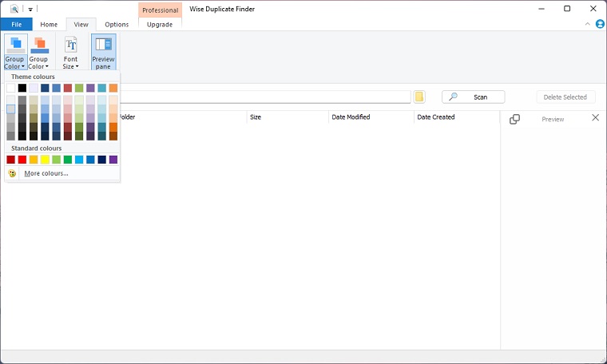Start a search with the Scan button
Viewport: 607px width, 364px height.
(473, 97)
